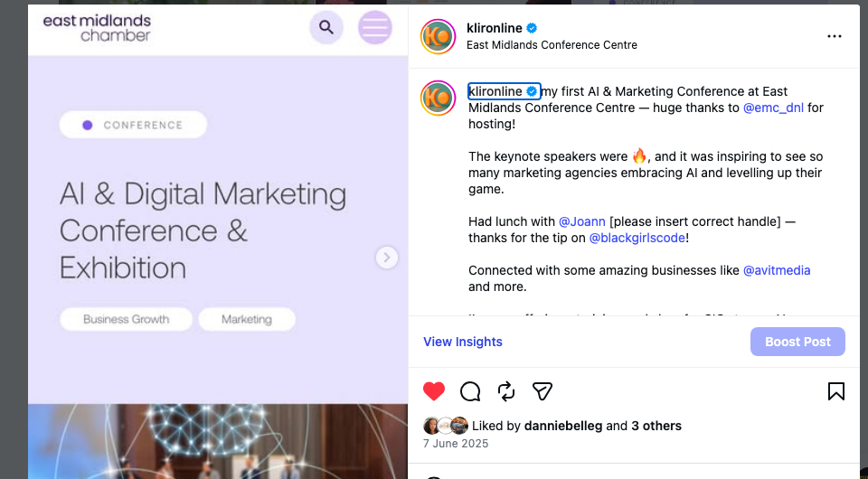Share the post with the paper plane icon
Image resolution: width=868 pixels, height=479 pixels.
coord(542,391)
